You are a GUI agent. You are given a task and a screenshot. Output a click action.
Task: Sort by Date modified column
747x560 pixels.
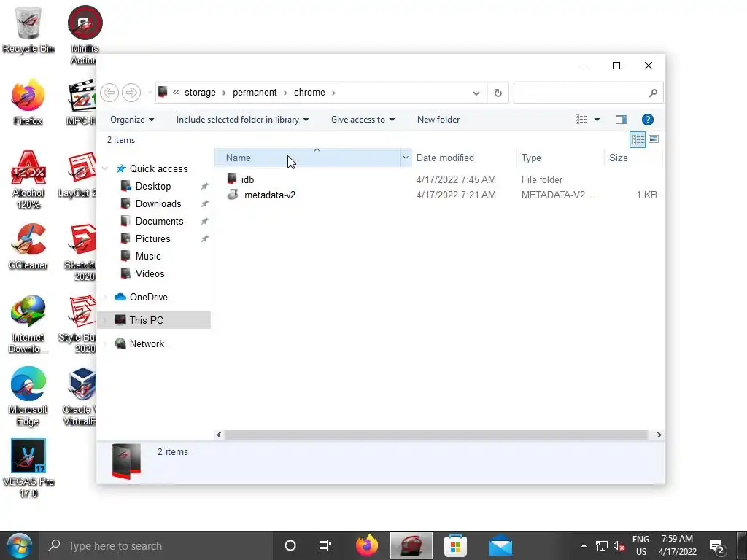463,157
